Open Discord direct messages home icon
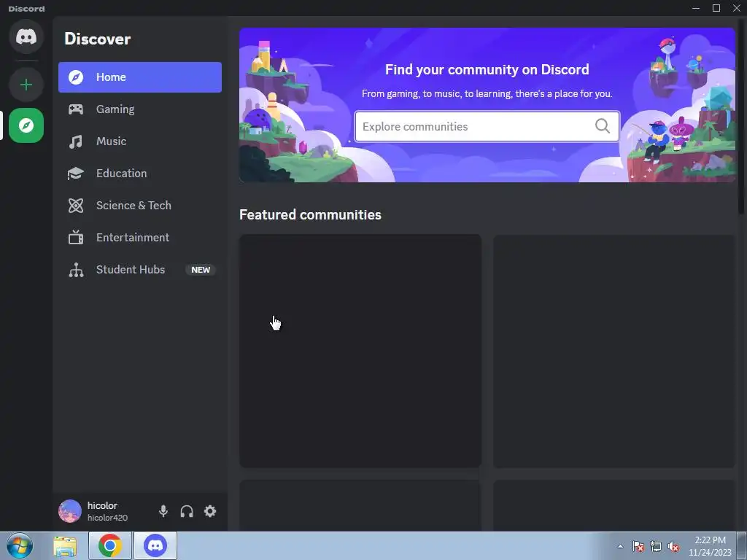This screenshot has width=747, height=560. click(26, 36)
